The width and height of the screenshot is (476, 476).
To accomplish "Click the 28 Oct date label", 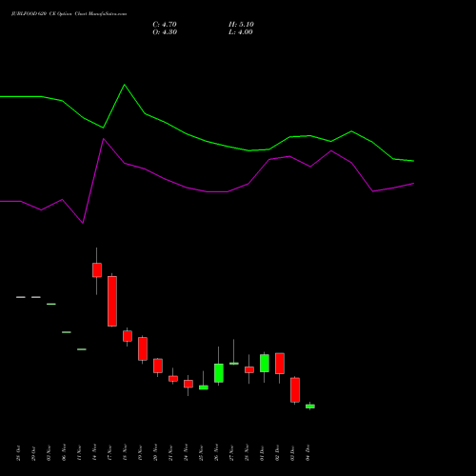I will [18, 453].
